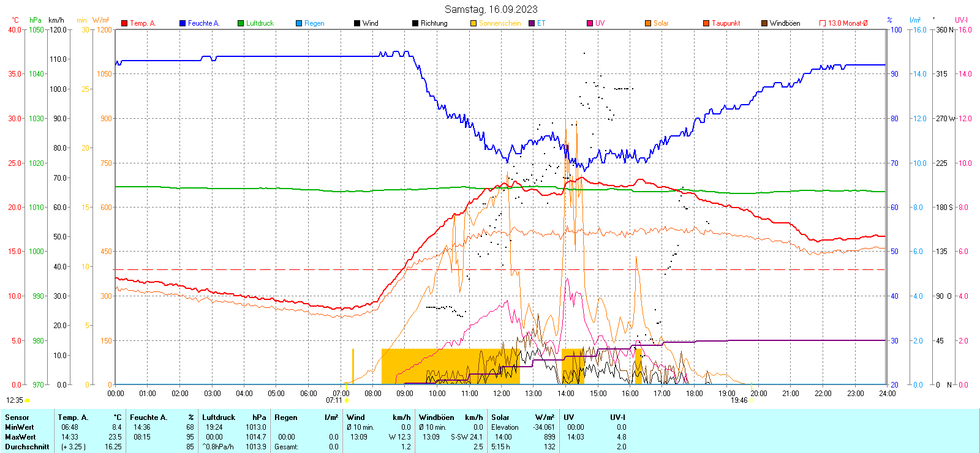This screenshot has height=453, width=980.
Task: Click the 19:46 sunset time marker
Action: pos(739,400)
